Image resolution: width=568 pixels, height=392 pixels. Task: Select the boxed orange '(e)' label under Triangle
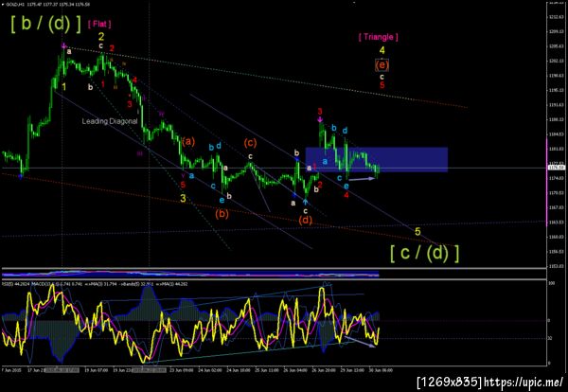coord(382,65)
